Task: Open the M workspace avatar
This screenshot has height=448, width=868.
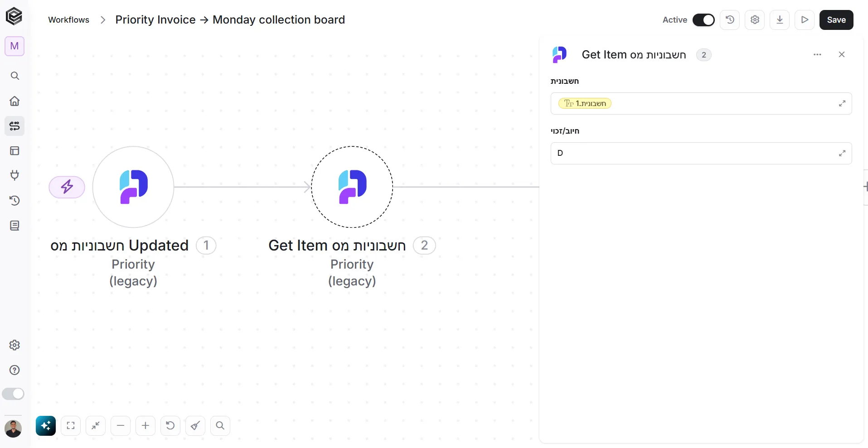Action: click(15, 46)
